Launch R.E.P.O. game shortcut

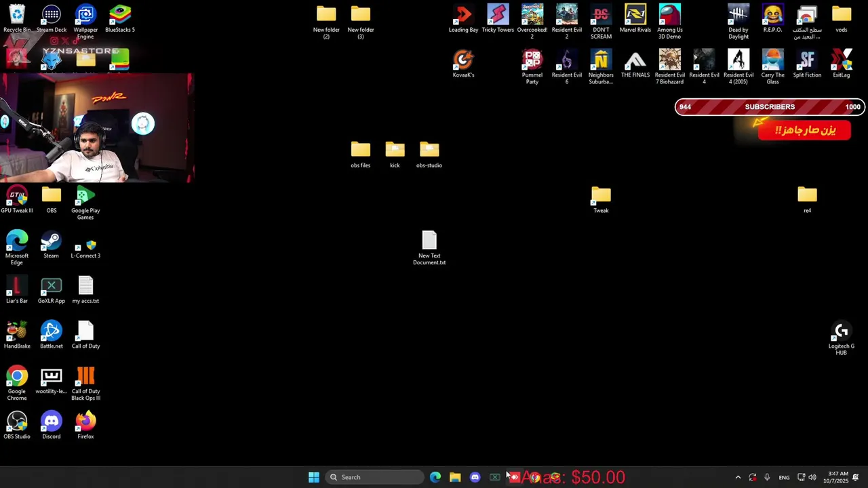point(772,18)
